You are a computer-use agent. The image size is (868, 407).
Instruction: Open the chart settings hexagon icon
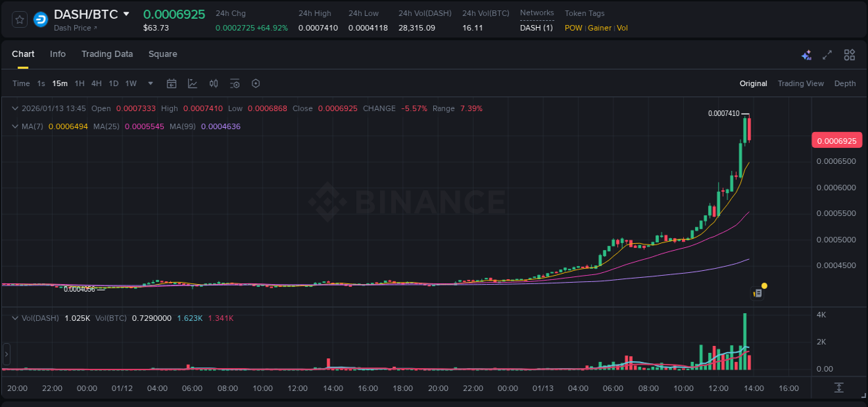point(256,83)
